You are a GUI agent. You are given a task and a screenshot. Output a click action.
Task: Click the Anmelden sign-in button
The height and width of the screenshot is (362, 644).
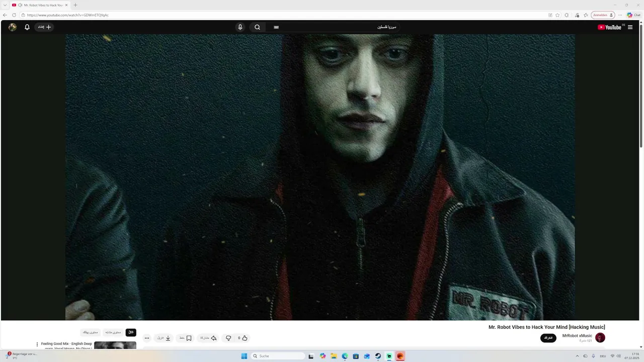(603, 15)
